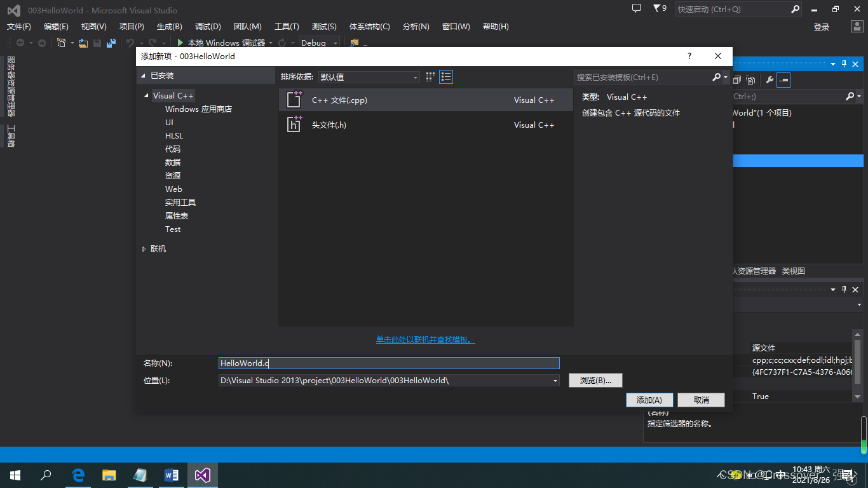Screen dimensions: 868x488
Task: Open the 排序依据 默认值 dropdown
Action: point(369,77)
